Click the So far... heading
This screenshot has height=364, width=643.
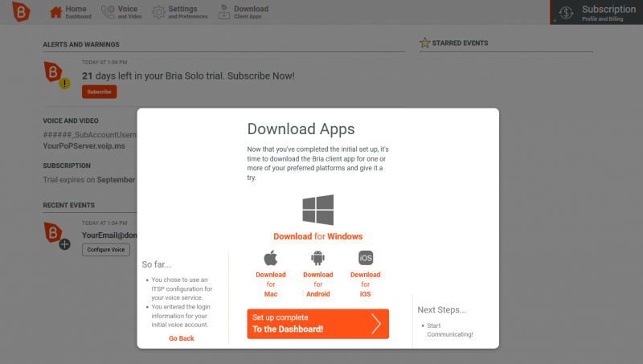click(156, 264)
